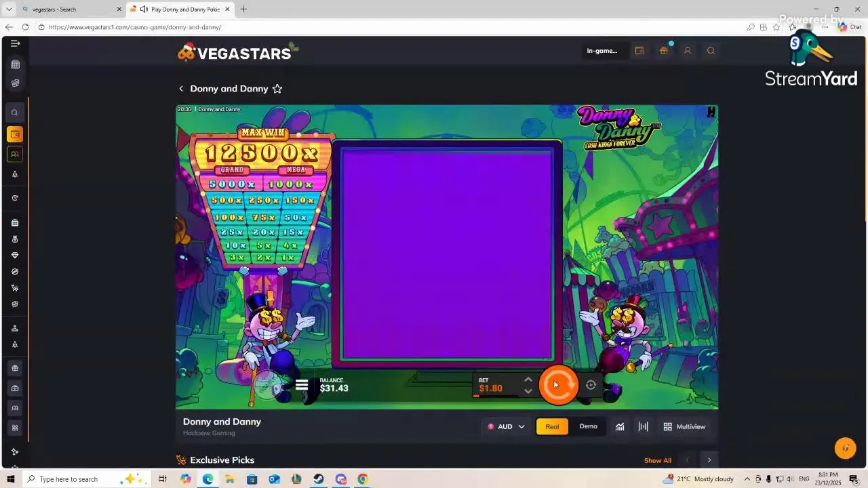Click the highlighted yellow wallet sidebar icon

coord(14,134)
